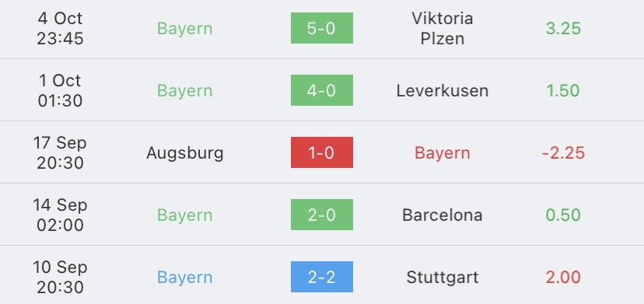
Task: Select blue Bayern in the Stuttgart match
Action: tap(185, 278)
